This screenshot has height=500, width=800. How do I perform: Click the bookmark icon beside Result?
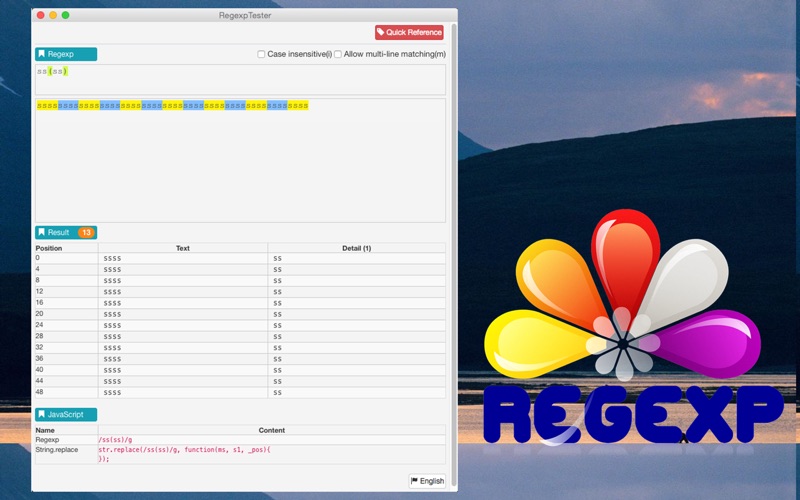(42, 232)
